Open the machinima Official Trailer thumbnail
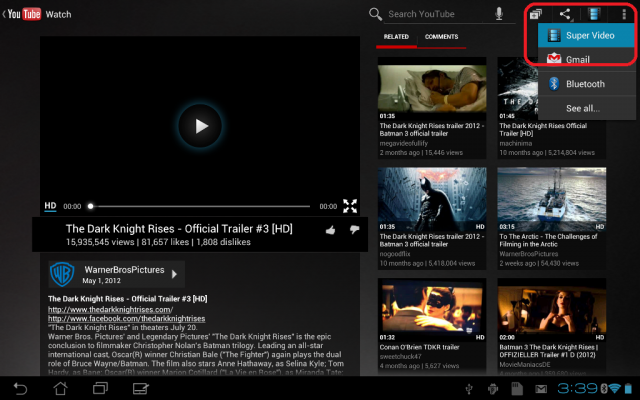The width and height of the screenshot is (640, 400). coord(517,88)
